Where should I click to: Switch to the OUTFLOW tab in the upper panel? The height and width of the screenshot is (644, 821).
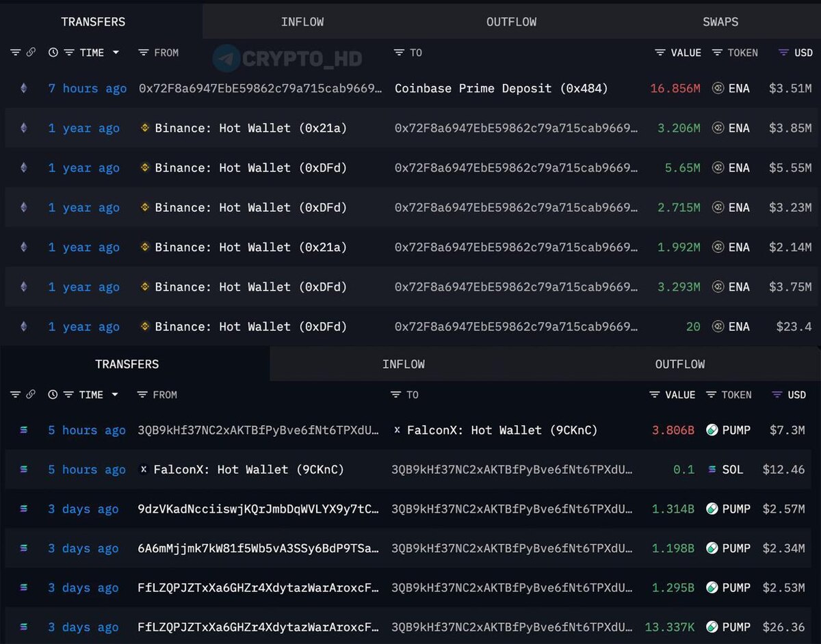click(x=512, y=22)
